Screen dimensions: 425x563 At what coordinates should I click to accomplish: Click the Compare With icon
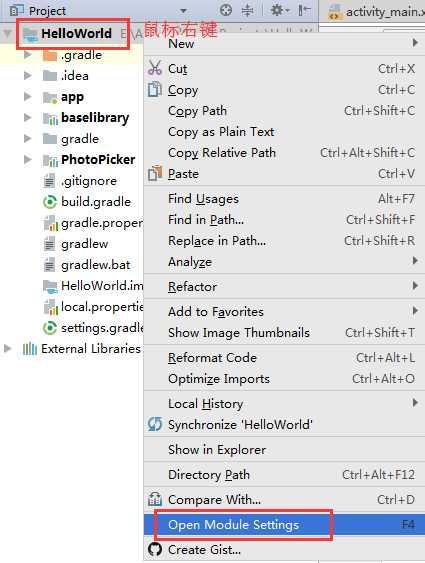pyautogui.click(x=155, y=499)
